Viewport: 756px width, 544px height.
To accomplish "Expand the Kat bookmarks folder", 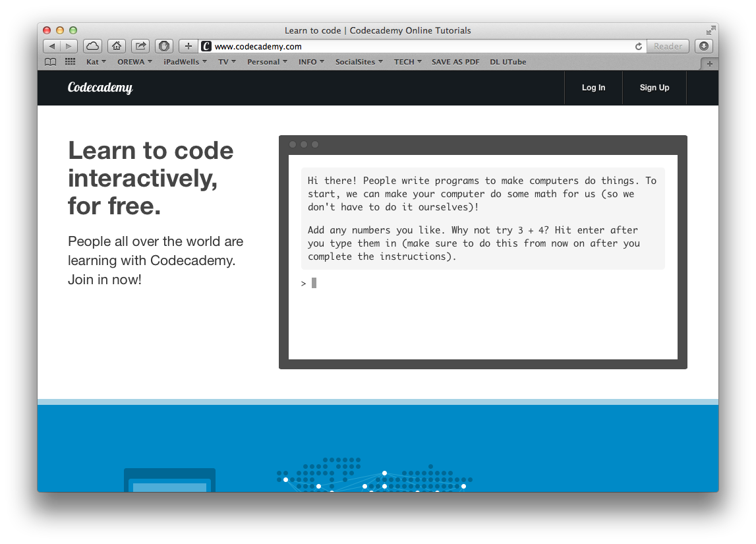I will pos(96,62).
